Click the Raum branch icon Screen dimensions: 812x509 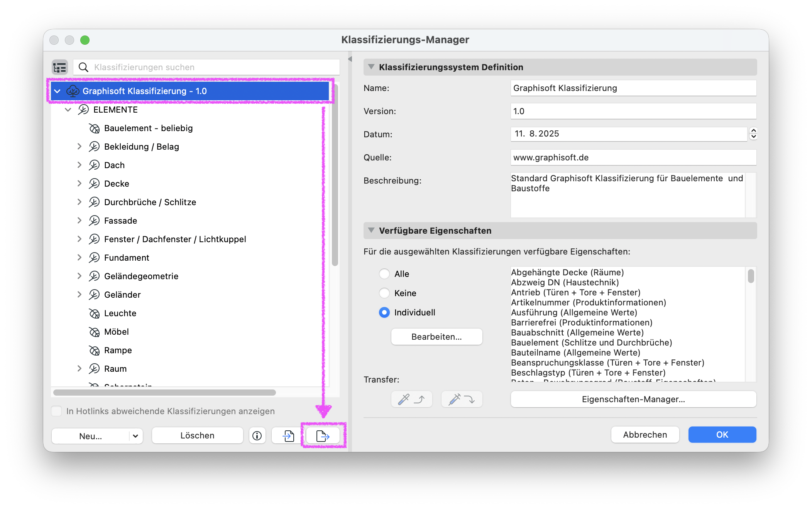point(94,369)
